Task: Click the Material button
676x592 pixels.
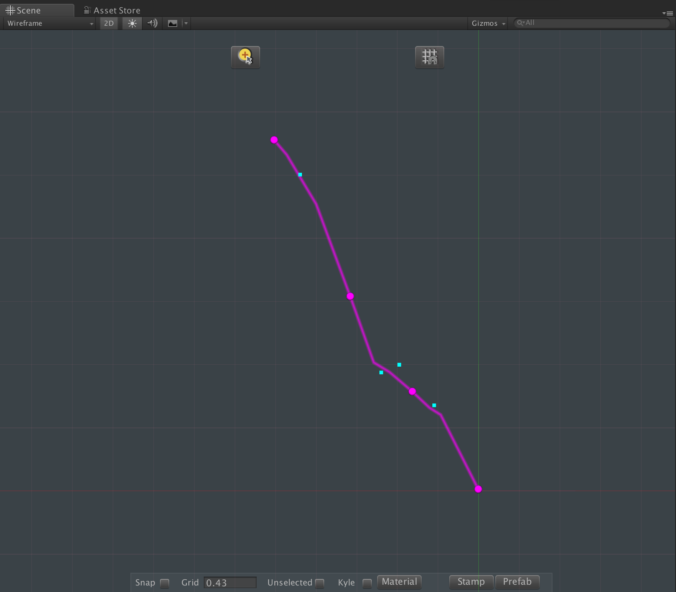Action: pyautogui.click(x=399, y=582)
